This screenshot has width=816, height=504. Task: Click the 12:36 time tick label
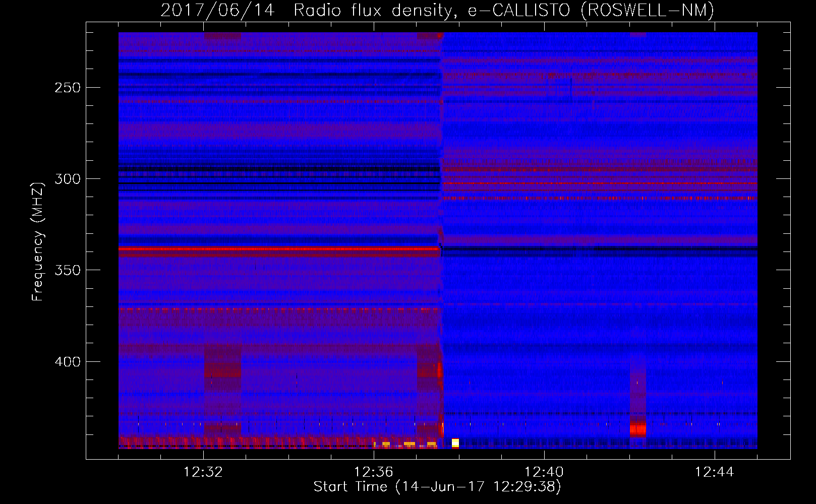point(374,472)
